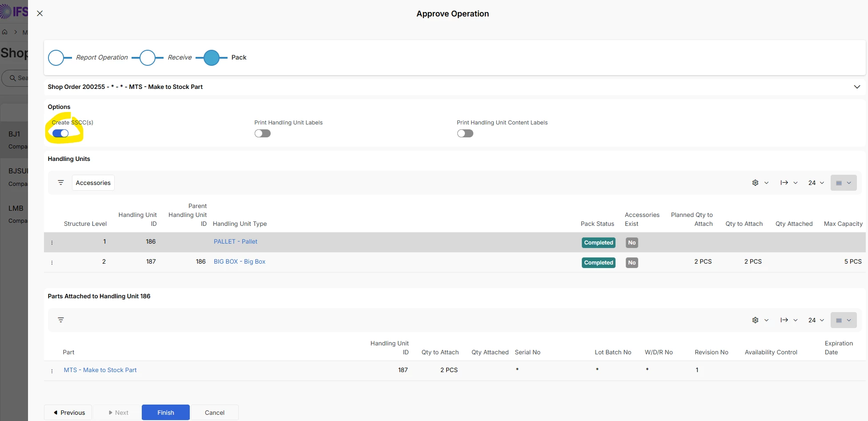Go to Report Operation wizard step
The height and width of the screenshot is (421, 868).
[56, 57]
